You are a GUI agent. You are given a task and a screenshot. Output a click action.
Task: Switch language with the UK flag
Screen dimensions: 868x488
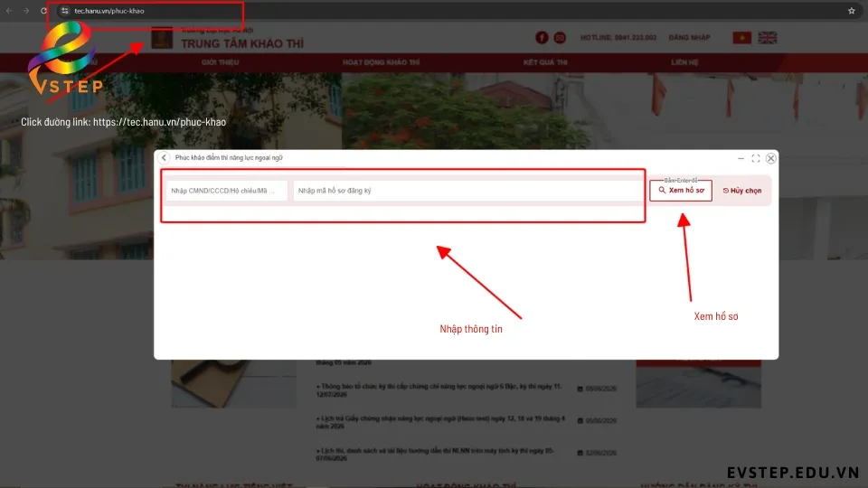[768, 38]
